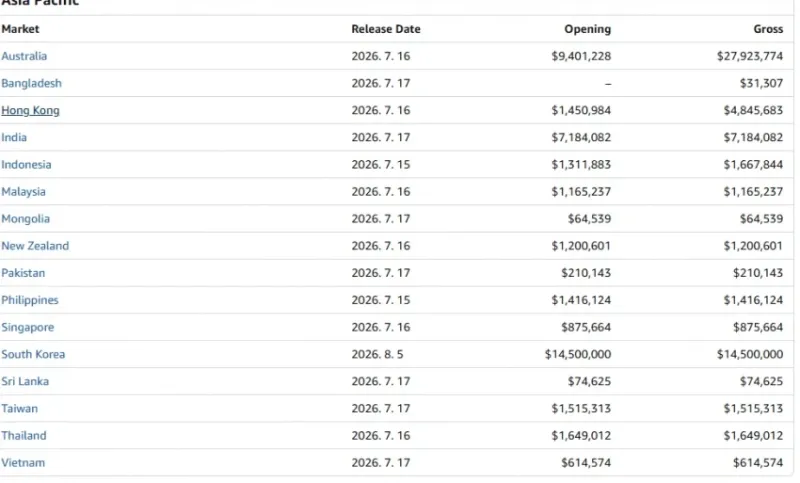Open the Bangladesh market link
This screenshot has height=483, width=800.
tap(31, 83)
